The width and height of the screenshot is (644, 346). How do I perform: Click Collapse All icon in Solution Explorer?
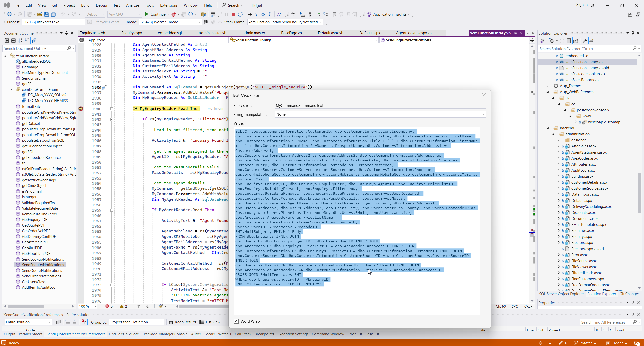tap(569, 41)
